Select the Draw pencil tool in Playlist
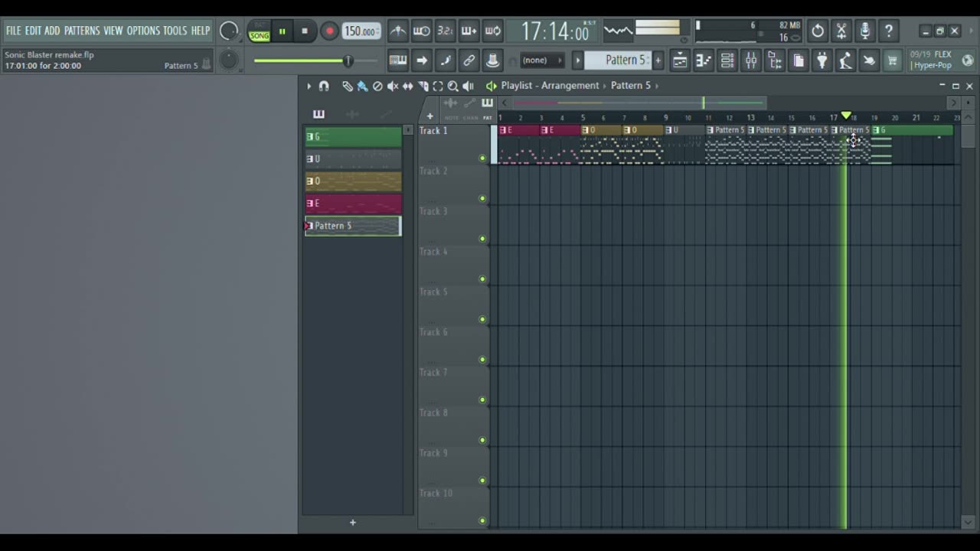980x551 pixels. [348, 86]
